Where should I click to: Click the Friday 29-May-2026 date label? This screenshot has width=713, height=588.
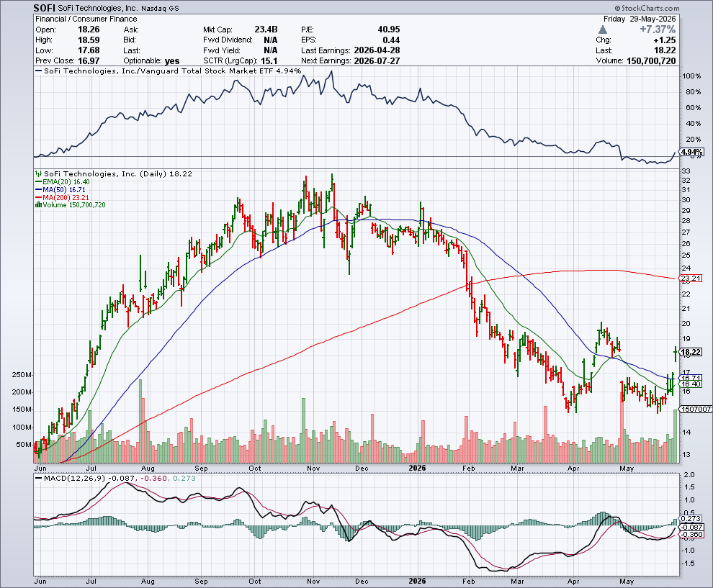(640, 19)
